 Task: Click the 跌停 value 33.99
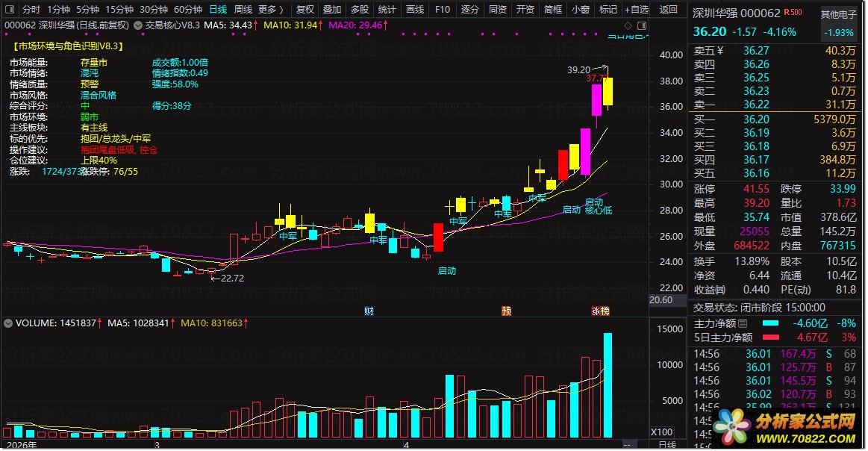843,189
